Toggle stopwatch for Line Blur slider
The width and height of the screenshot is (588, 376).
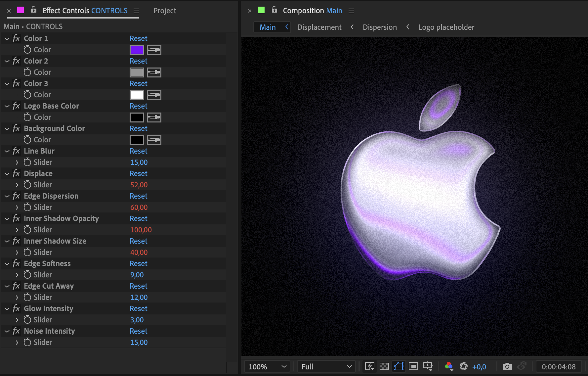click(x=27, y=162)
